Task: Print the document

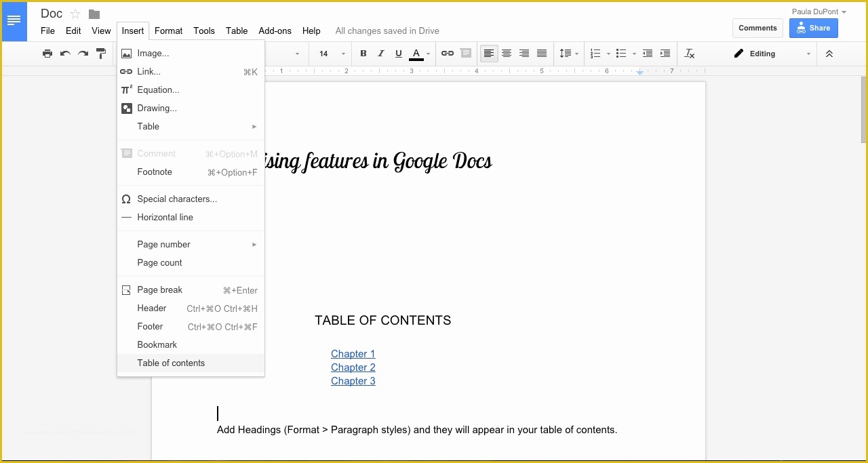Action: pos(47,54)
